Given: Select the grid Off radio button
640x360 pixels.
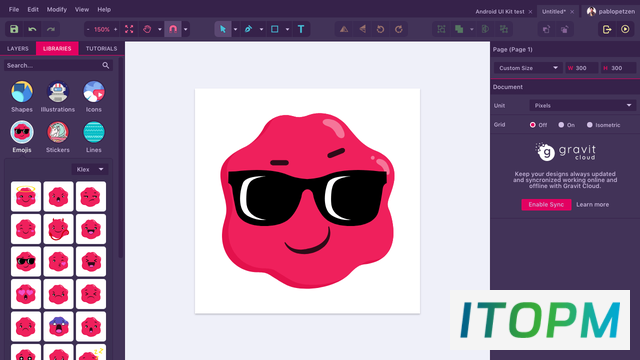Looking at the screenshot, I should tap(533, 125).
